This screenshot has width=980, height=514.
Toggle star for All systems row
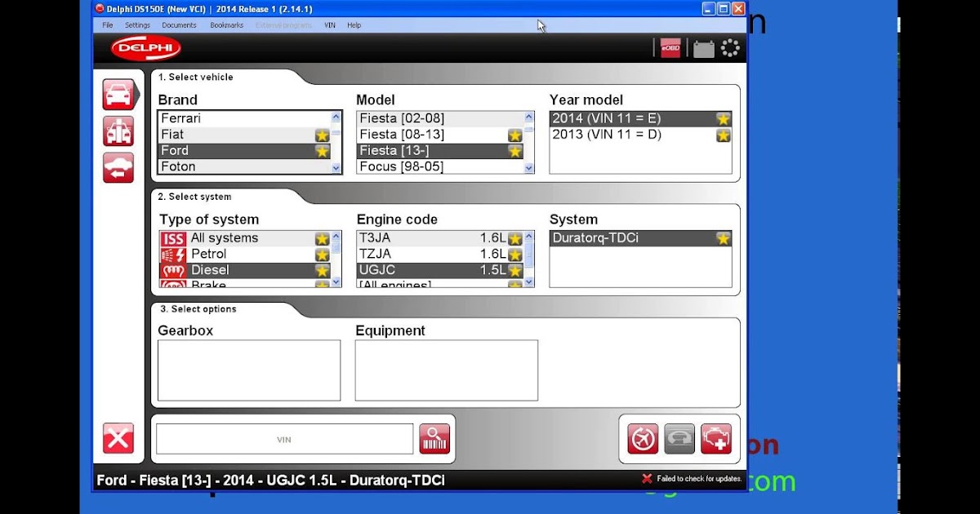pyautogui.click(x=322, y=239)
